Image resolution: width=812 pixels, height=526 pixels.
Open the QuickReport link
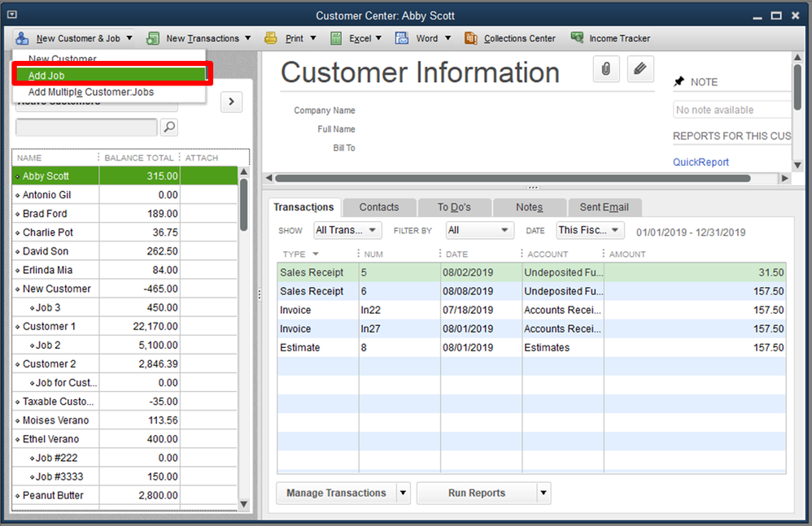click(x=701, y=162)
